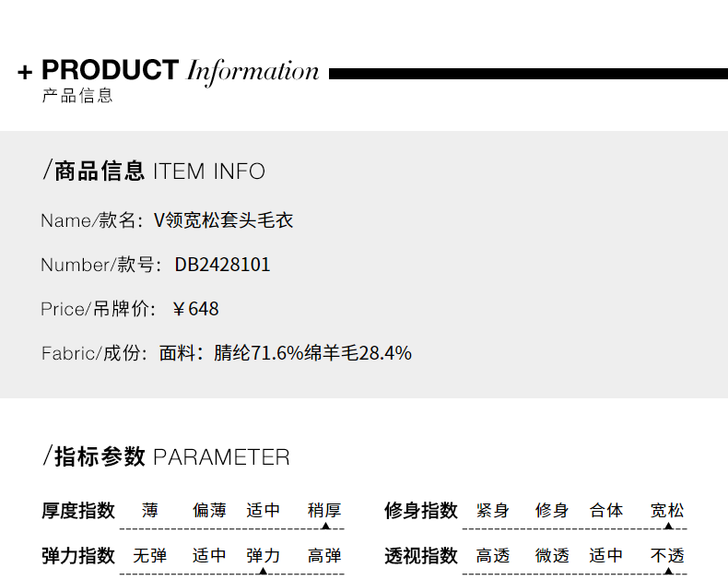The height and width of the screenshot is (580, 728).
Task: Click the 指标参数 PARAMETER heading
Action: point(167,456)
